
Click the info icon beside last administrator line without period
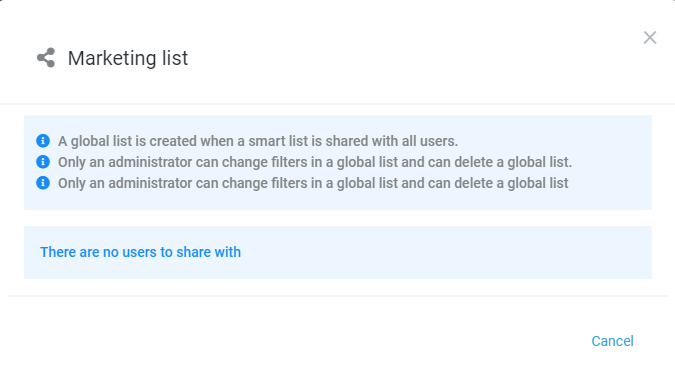pyautogui.click(x=43, y=183)
